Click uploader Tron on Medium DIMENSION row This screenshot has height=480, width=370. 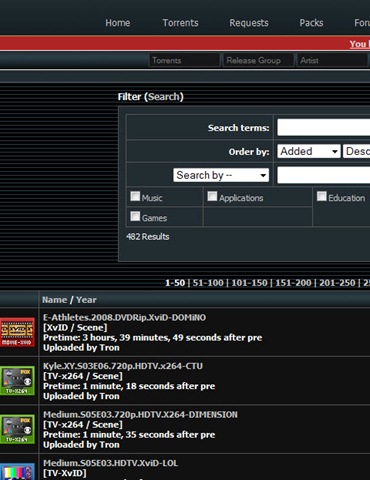coord(109,445)
